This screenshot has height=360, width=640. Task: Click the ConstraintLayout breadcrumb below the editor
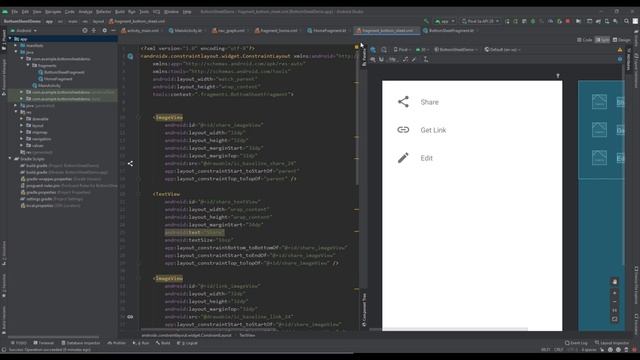187,336
